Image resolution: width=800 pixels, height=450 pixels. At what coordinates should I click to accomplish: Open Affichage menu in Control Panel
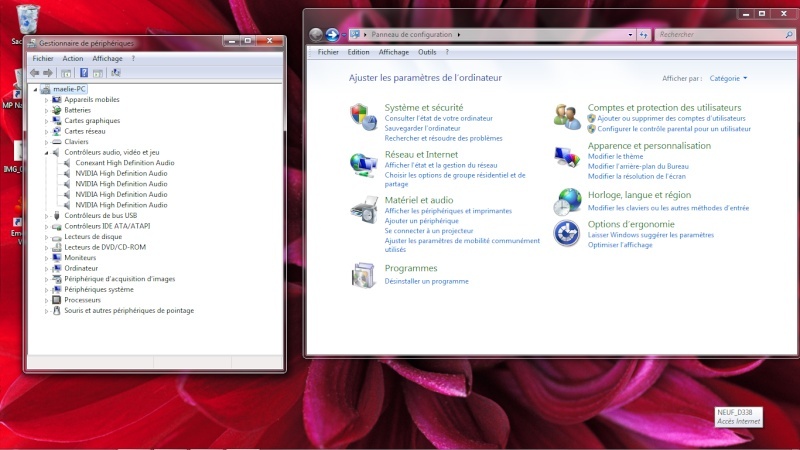pyautogui.click(x=393, y=52)
